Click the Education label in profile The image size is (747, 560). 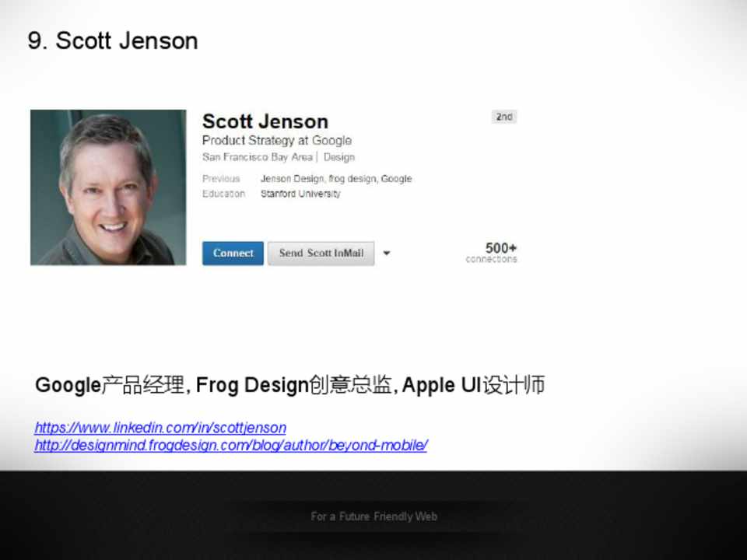tap(223, 194)
